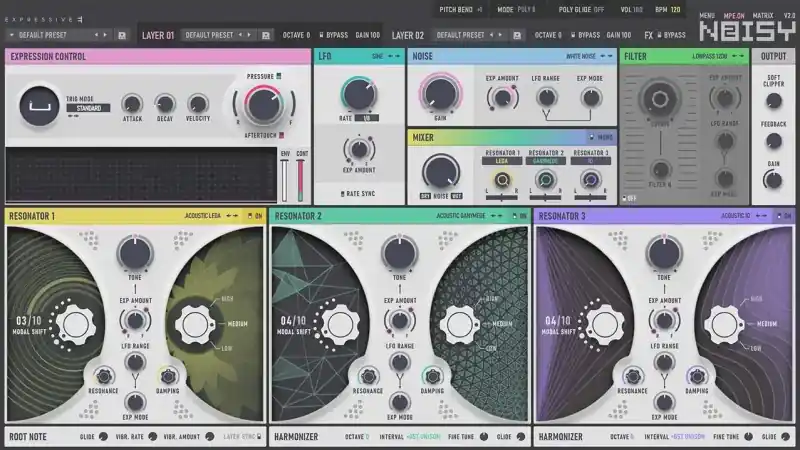Click the Mixer Resonator 1 Leda level knob

click(502, 180)
